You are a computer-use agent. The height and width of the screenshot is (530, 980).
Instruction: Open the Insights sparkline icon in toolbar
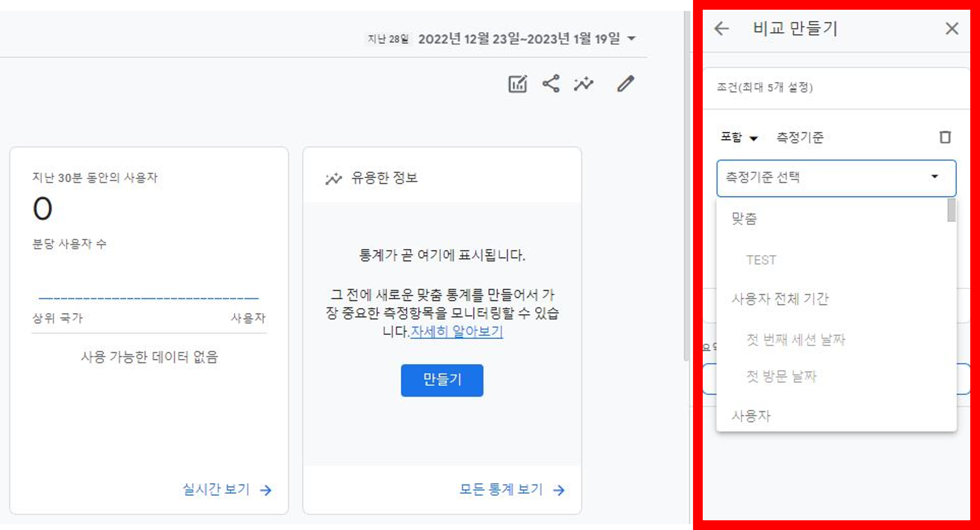point(583,84)
